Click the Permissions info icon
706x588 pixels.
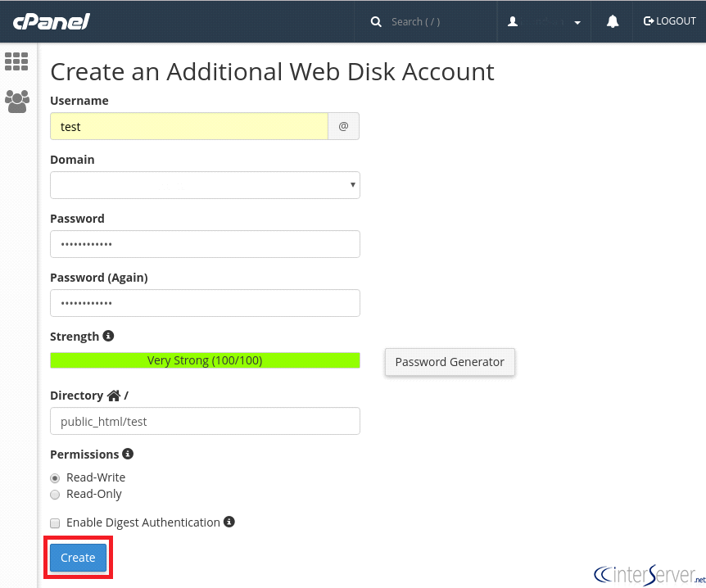128,454
